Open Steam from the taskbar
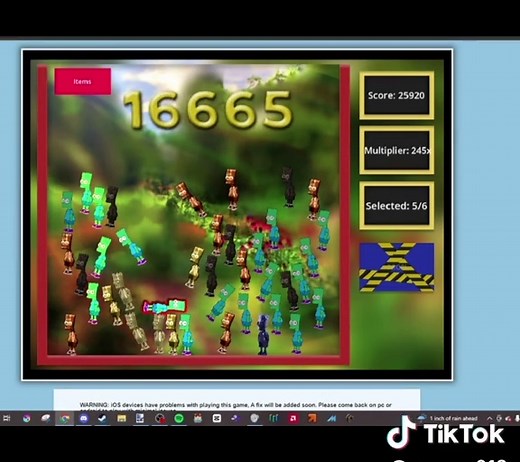 (102, 418)
